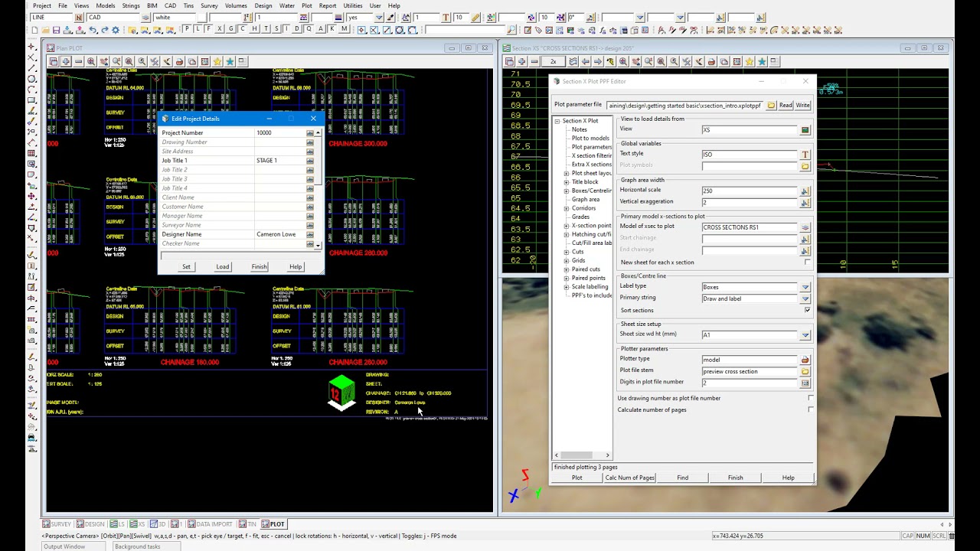This screenshot has height=551, width=980.
Task: Click the Horizontal scale '250' field
Action: point(750,191)
